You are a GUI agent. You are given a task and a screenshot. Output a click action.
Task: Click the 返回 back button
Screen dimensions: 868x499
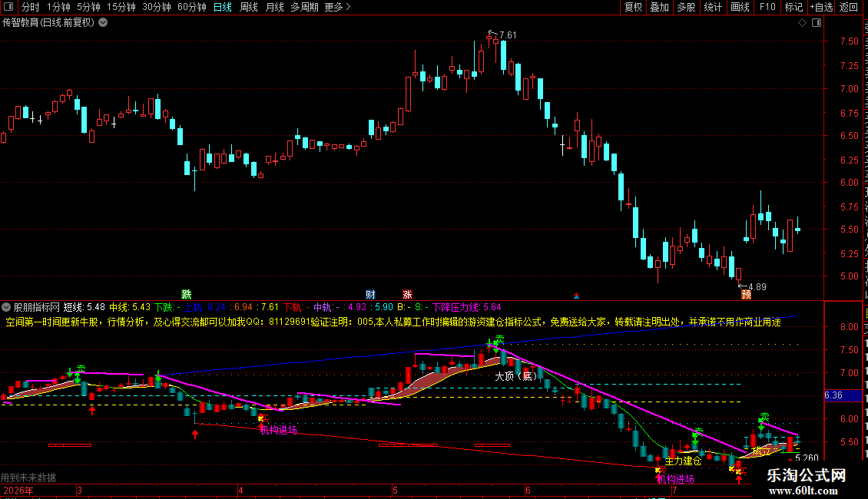pyautogui.click(x=848, y=7)
